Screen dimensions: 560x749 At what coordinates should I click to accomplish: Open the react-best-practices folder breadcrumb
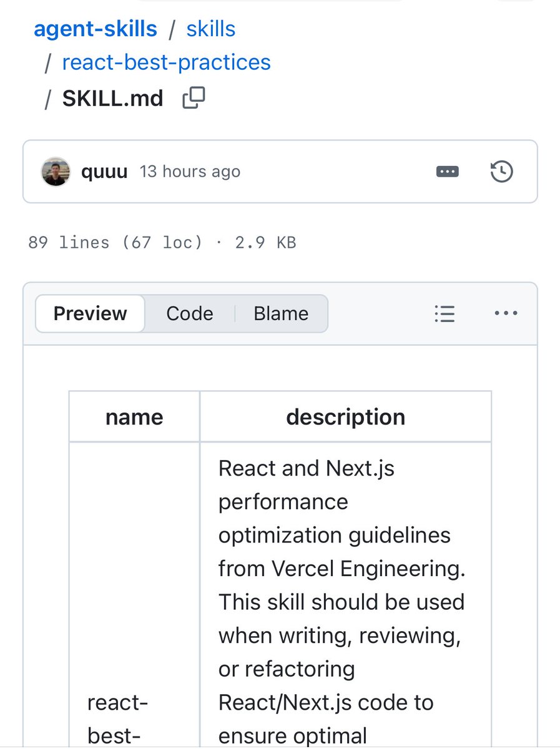pyautogui.click(x=167, y=62)
